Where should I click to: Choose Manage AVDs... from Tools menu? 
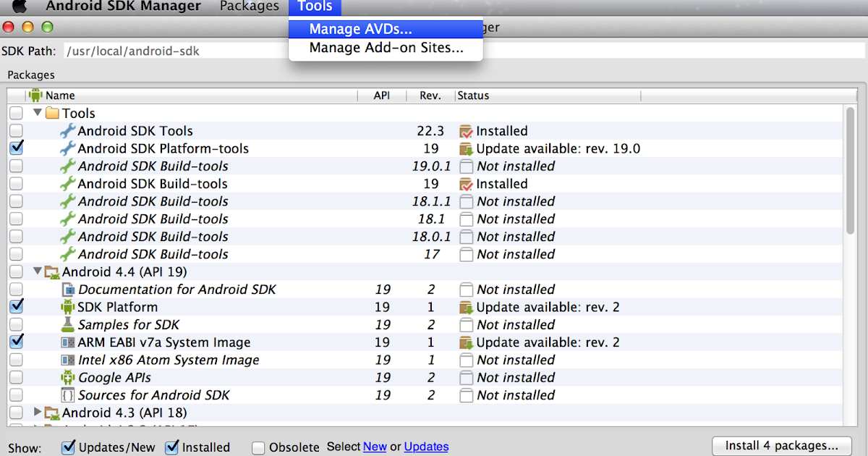tap(386, 30)
